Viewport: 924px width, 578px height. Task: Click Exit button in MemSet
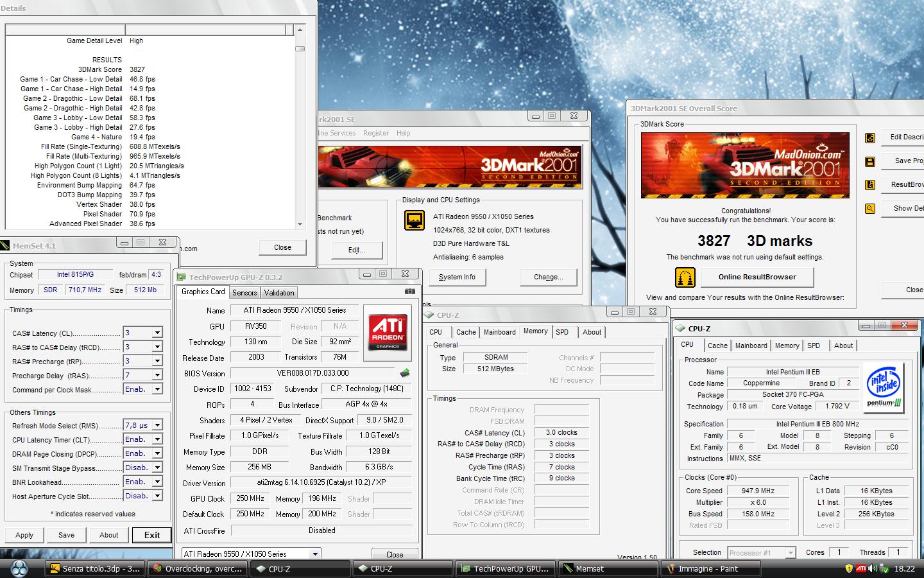[152, 535]
